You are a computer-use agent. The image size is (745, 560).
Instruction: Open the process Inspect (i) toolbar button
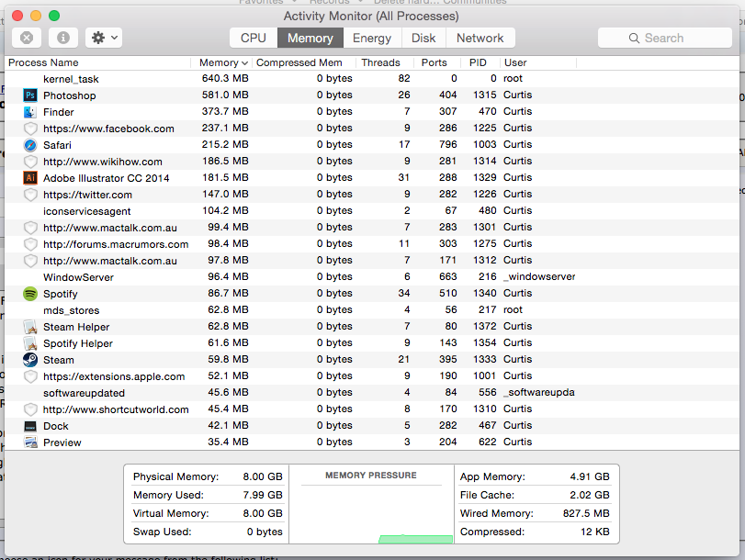tap(63, 38)
